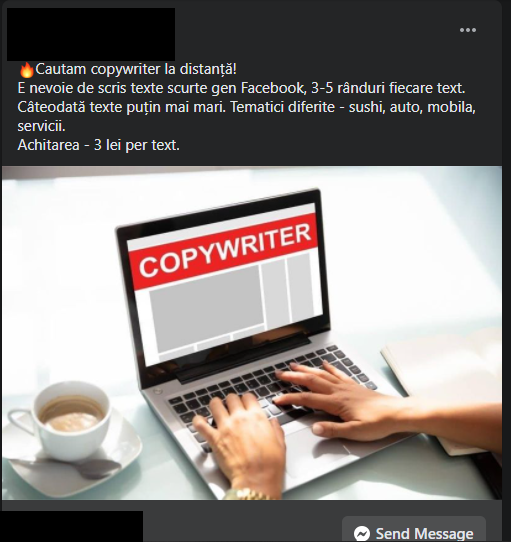Select the line mentioning "texte scurte gen Facebook"
This screenshot has width=511, height=542.
tap(241, 88)
